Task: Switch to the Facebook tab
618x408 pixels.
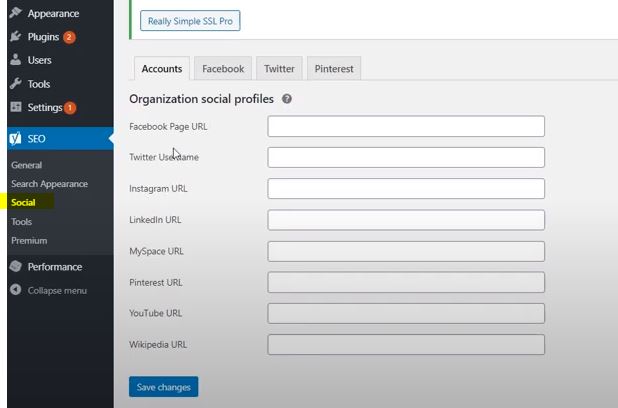Action: click(x=223, y=69)
